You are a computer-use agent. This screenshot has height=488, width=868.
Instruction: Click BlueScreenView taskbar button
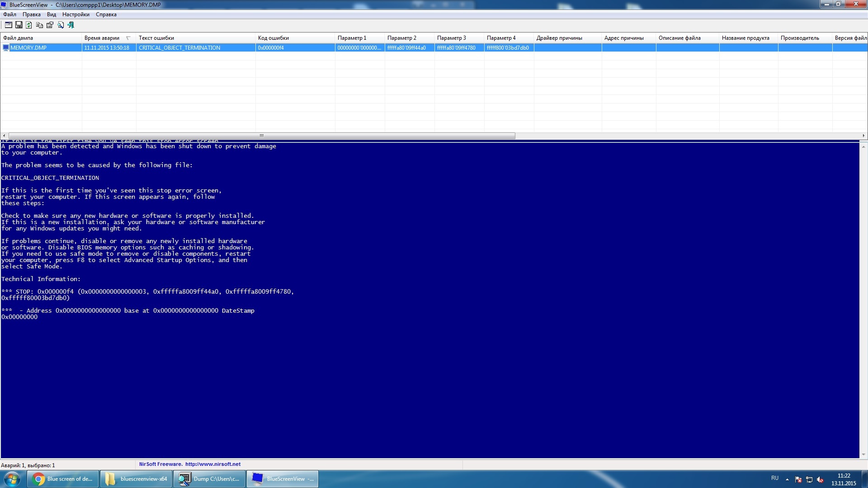coord(283,479)
